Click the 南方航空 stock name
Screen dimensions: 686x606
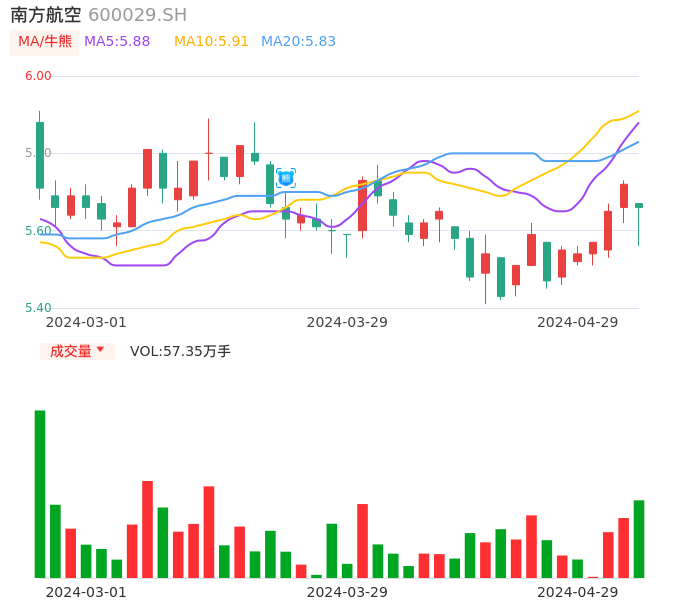coord(46,15)
